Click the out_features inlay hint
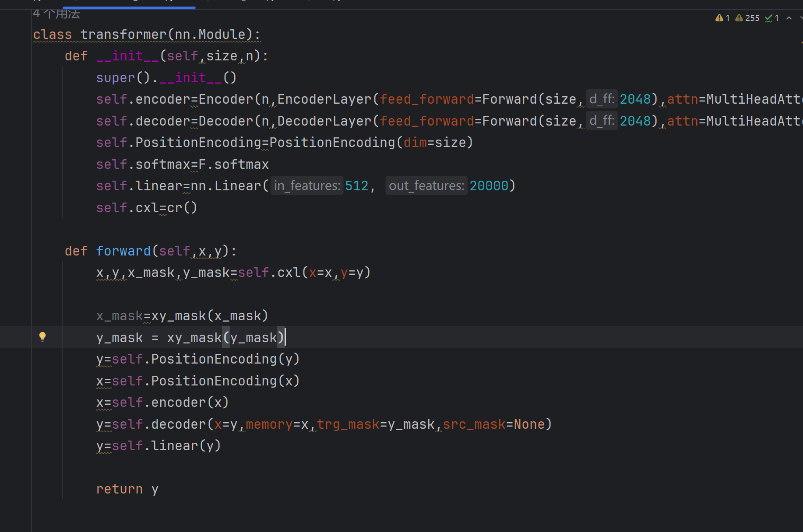 tap(426, 185)
